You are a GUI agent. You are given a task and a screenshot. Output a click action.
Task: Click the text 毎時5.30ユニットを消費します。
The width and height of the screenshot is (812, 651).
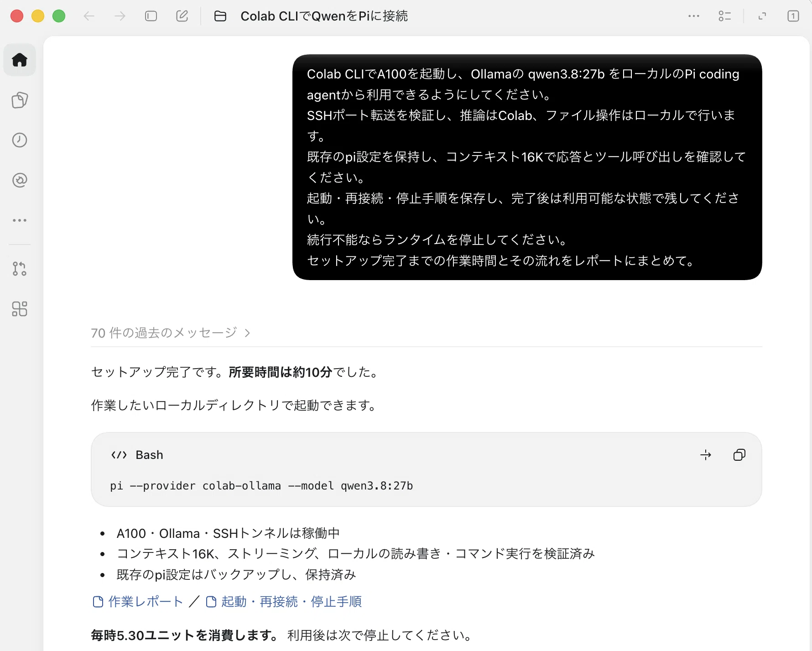pos(185,635)
